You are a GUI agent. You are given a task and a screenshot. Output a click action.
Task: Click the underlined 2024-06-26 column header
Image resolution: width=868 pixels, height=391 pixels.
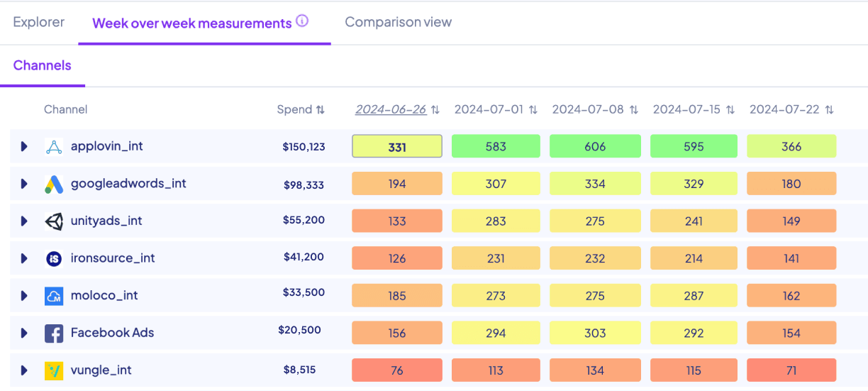[391, 110]
